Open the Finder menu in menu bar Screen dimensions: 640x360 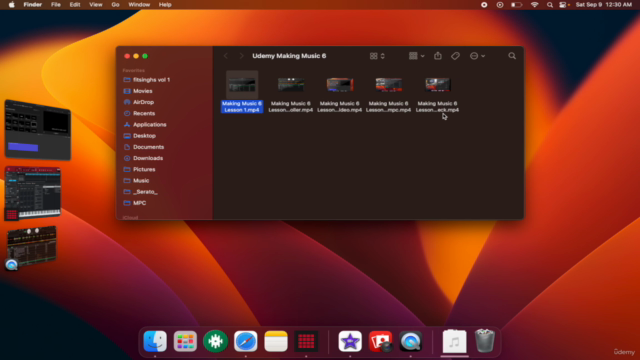click(x=33, y=5)
